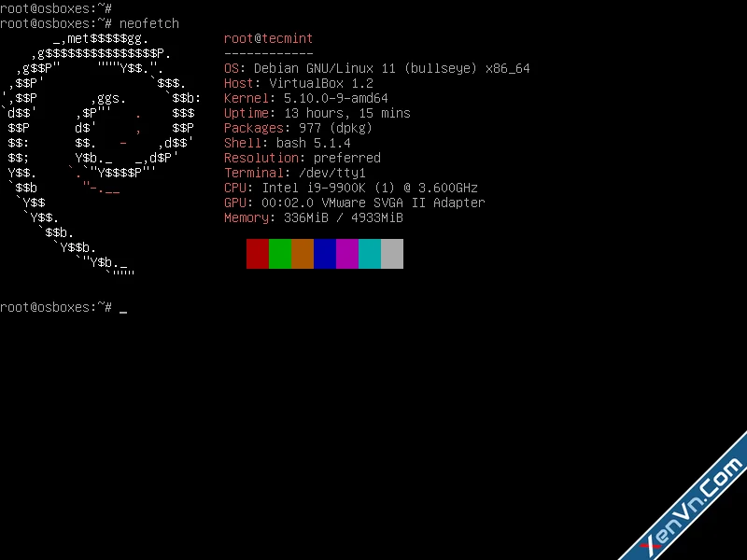747x560 pixels.
Task: Click the CPU: Intel i9-9900K line
Action: coord(351,189)
